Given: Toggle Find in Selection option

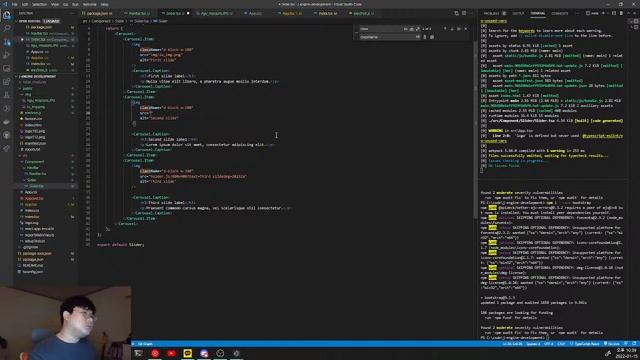Looking at the screenshot, I should click(x=459, y=29).
